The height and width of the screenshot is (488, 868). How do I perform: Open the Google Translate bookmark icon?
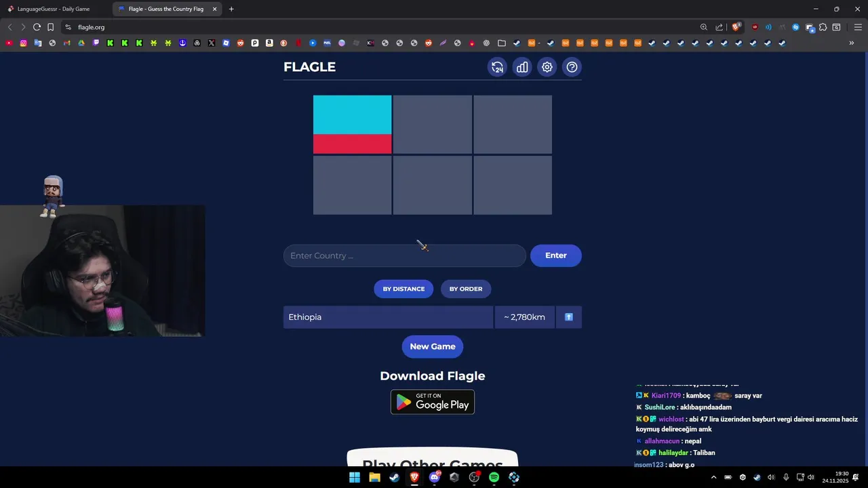point(38,43)
